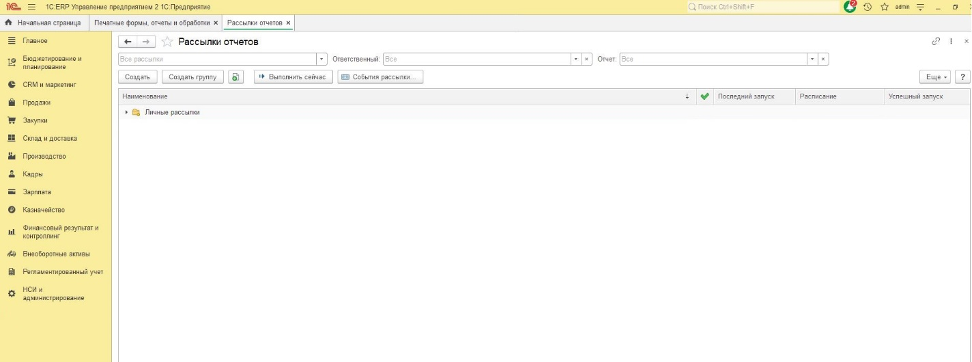Click the admin user name
Screen dimensions: 972x362
(902, 7)
